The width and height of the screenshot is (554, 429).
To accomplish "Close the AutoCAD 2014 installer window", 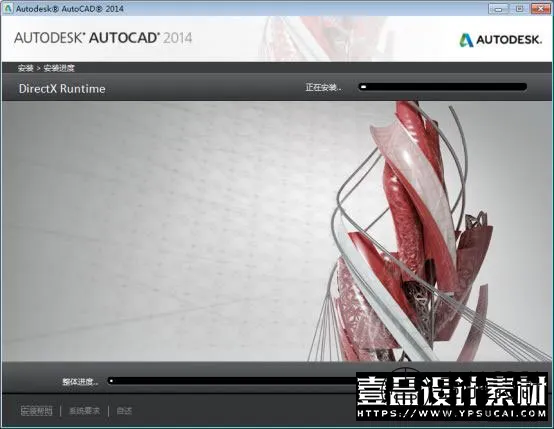I will coord(540,9).
